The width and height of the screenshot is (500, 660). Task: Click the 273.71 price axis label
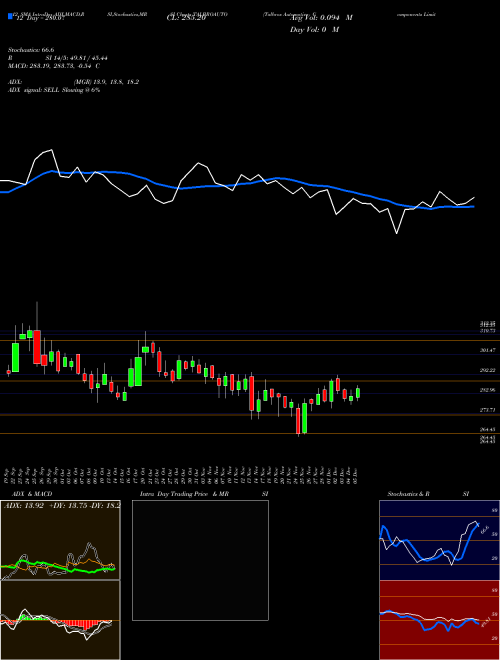click(488, 410)
